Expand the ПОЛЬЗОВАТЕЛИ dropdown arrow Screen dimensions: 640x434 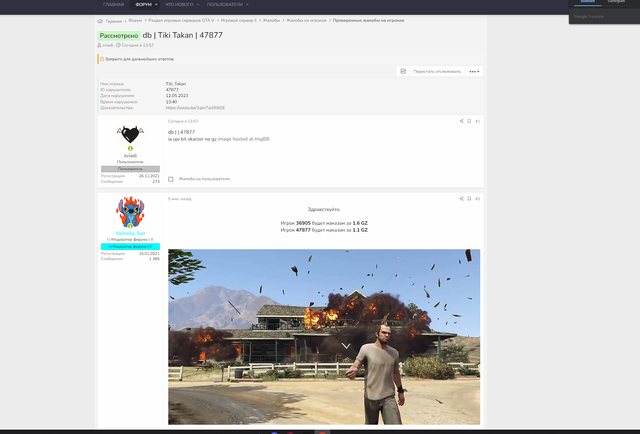point(247,5)
